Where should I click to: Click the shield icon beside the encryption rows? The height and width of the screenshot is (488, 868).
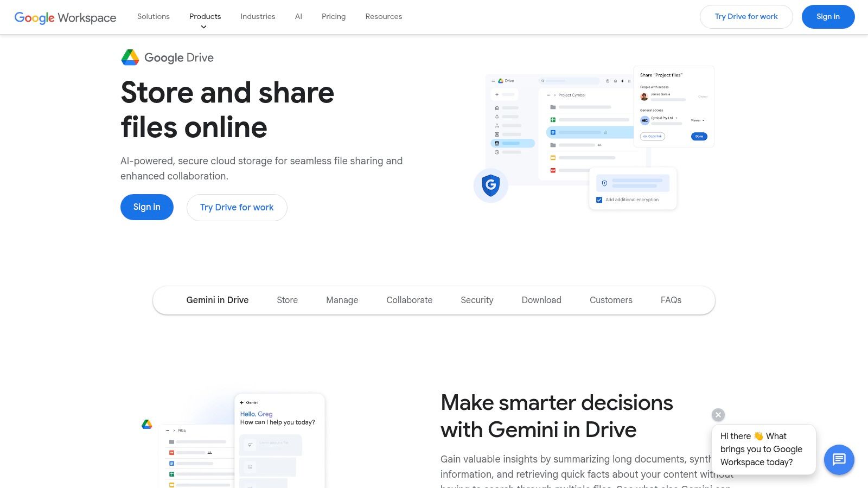pyautogui.click(x=604, y=183)
